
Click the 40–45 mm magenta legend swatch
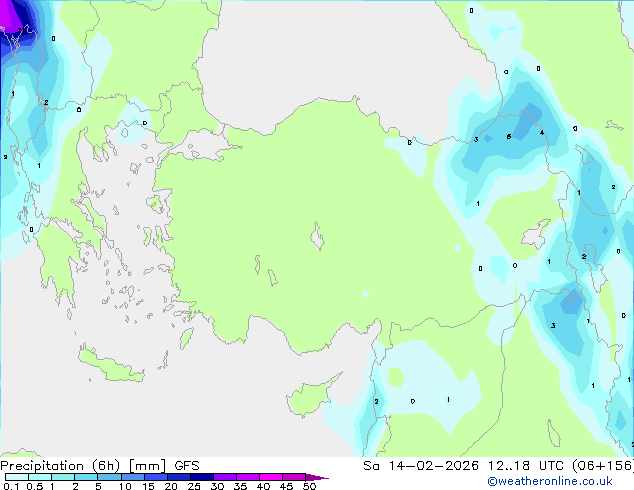(x=271, y=477)
